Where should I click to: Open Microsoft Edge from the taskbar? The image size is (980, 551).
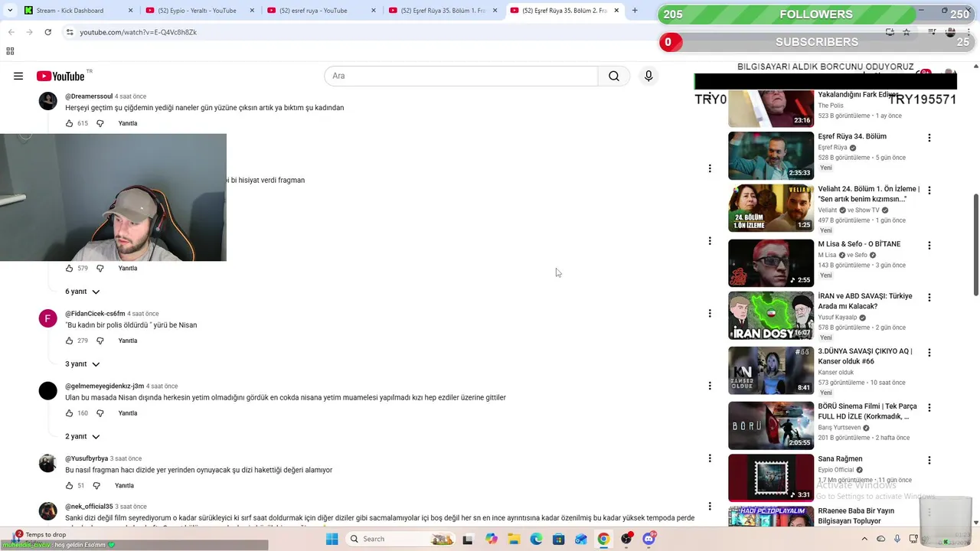(x=537, y=539)
